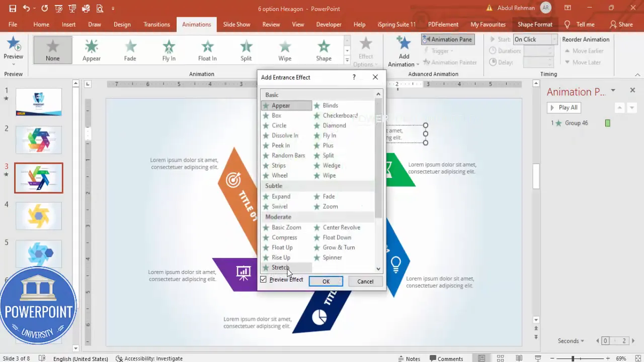Screen dimensions: 644x362
Task: Apply the Split animation from ribbon gallery
Action: pyautogui.click(x=246, y=50)
